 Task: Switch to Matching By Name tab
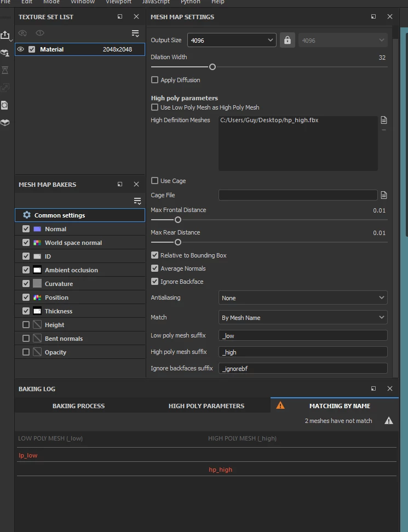click(335, 406)
